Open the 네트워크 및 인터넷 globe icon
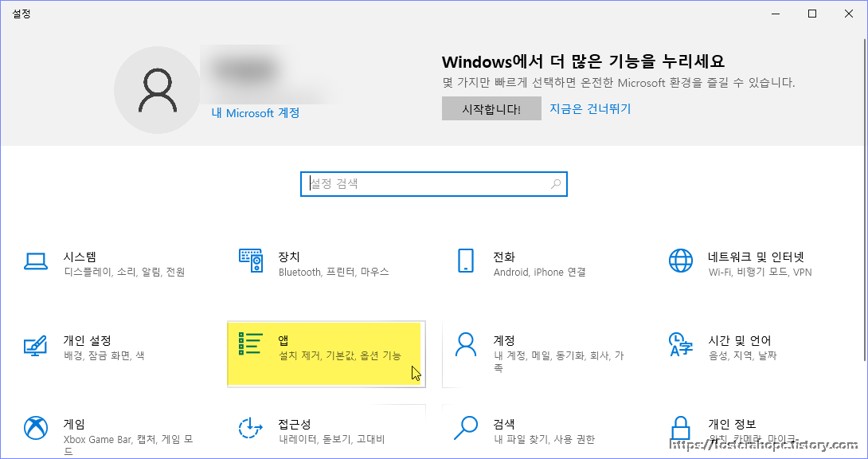This screenshot has height=459, width=868. [680, 261]
